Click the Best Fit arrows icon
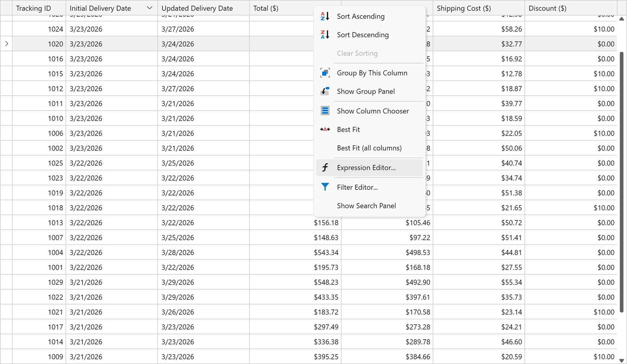 point(325,130)
